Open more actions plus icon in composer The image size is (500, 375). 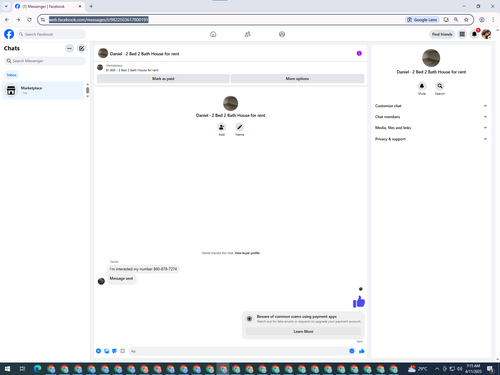coord(98,351)
